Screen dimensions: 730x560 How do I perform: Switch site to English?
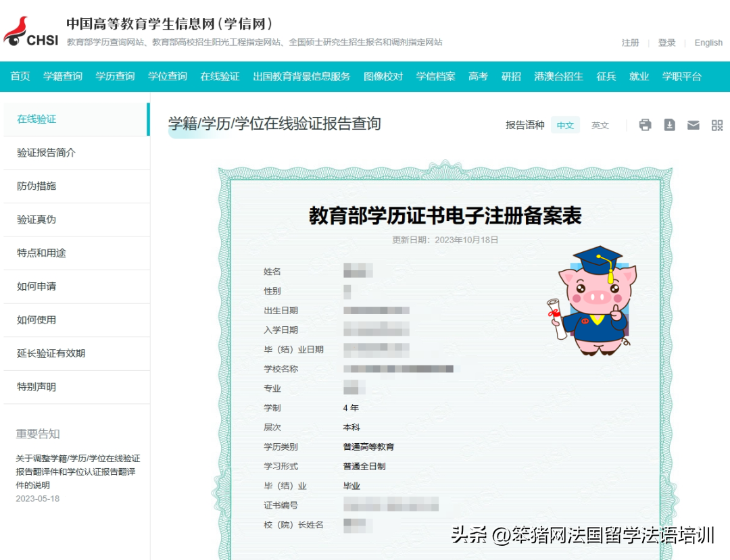point(708,43)
